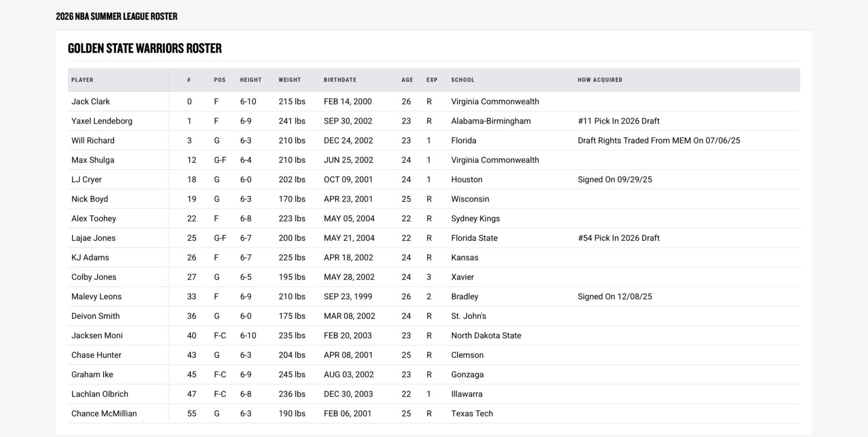Select player name Jacksen Moni
This screenshot has height=437, width=868.
click(97, 336)
